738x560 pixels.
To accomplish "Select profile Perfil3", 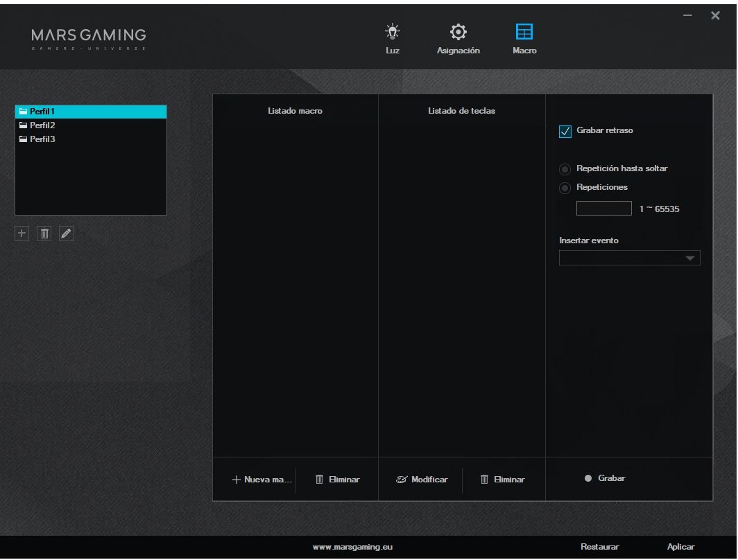I will tap(91, 139).
